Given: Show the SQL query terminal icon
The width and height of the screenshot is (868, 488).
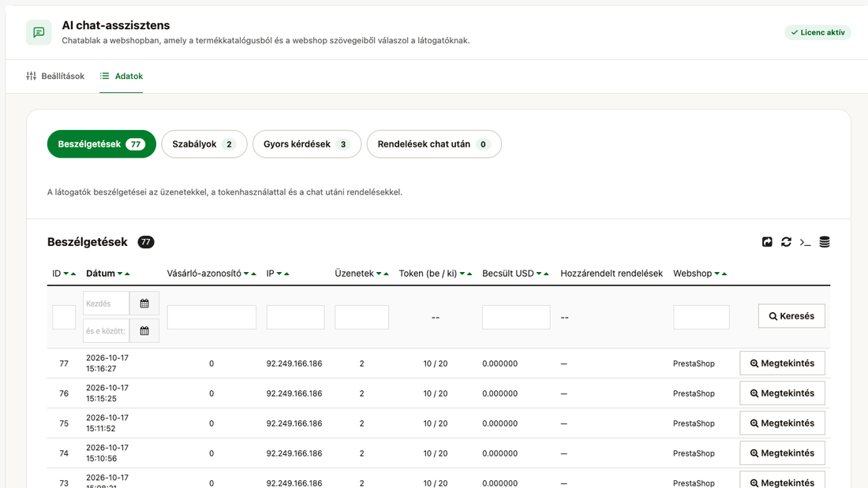Looking at the screenshot, I should click(x=805, y=242).
